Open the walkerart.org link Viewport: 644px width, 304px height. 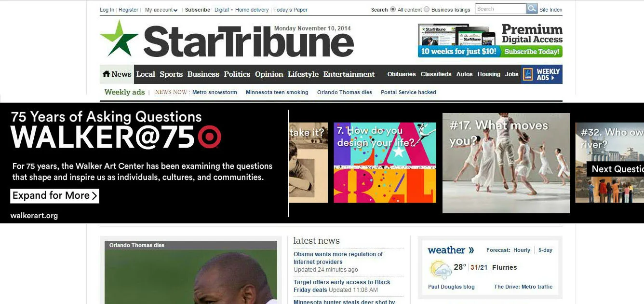[x=34, y=216]
